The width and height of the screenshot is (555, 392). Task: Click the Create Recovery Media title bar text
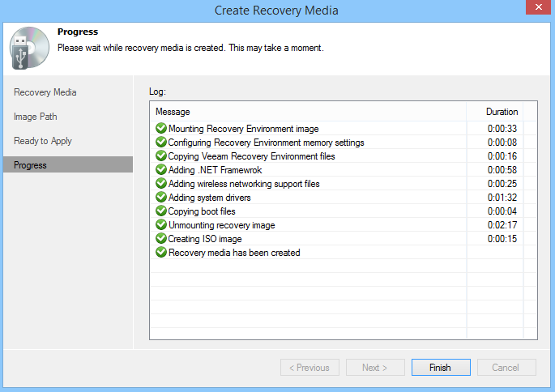coord(276,11)
